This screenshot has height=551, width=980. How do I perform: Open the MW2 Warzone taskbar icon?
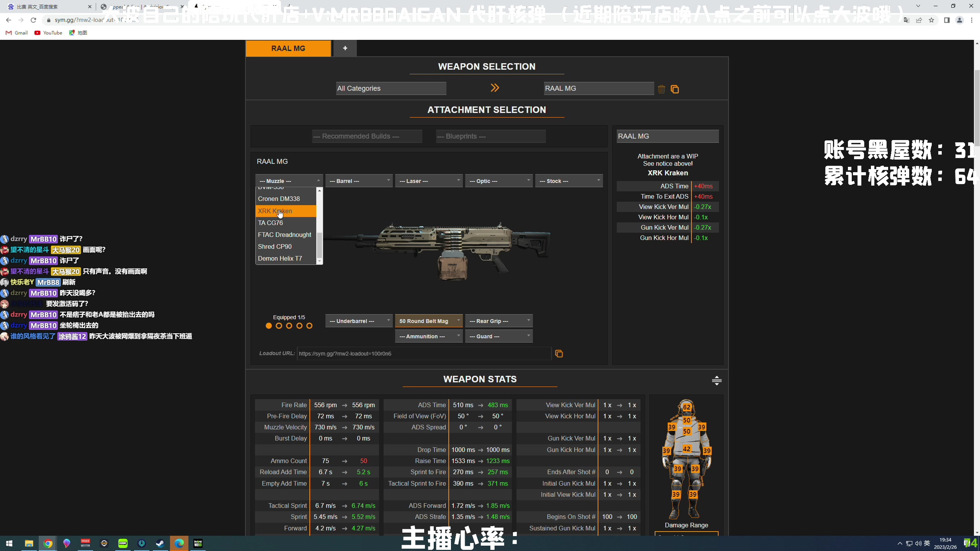pyautogui.click(x=198, y=543)
